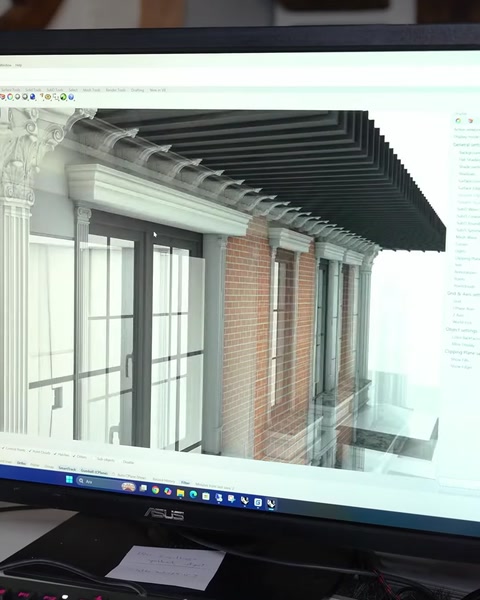Click the color wheel toolbar icon
Screen dimensions: 480x600
click(10, 97)
